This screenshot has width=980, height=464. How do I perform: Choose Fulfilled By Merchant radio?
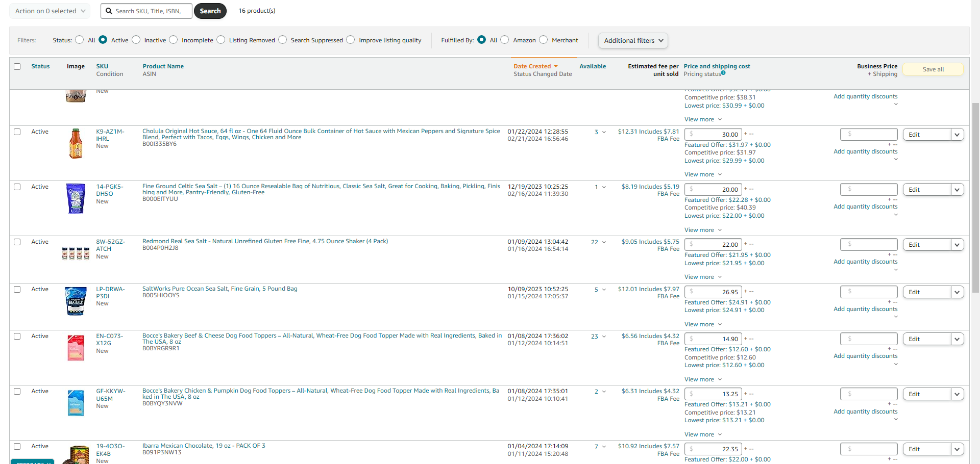544,40
